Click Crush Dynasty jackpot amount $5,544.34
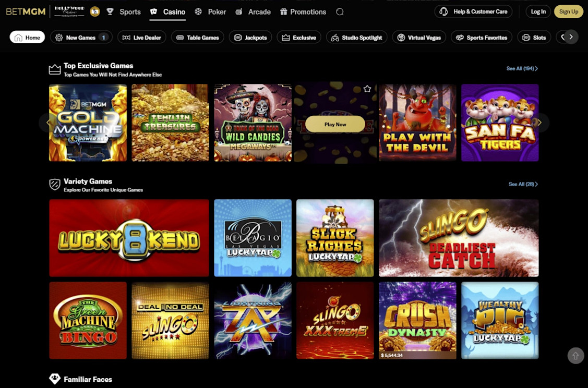Image resolution: width=588 pixels, height=388 pixels. 392,355
